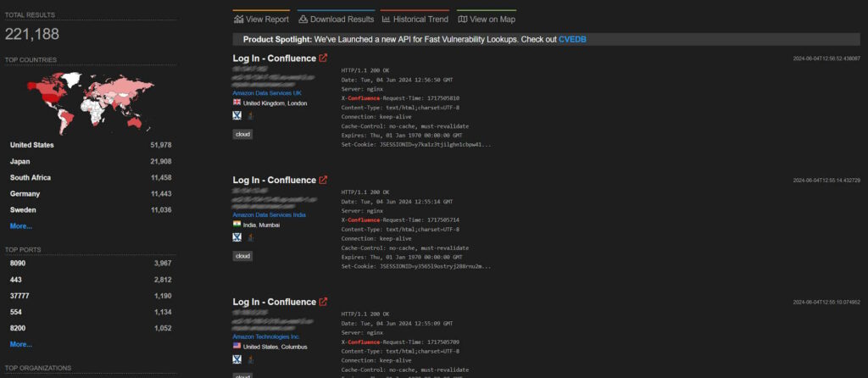This screenshot has height=378, width=868.
Task: Follow the CVEDB link in Product Spotlight
Action: (x=572, y=39)
